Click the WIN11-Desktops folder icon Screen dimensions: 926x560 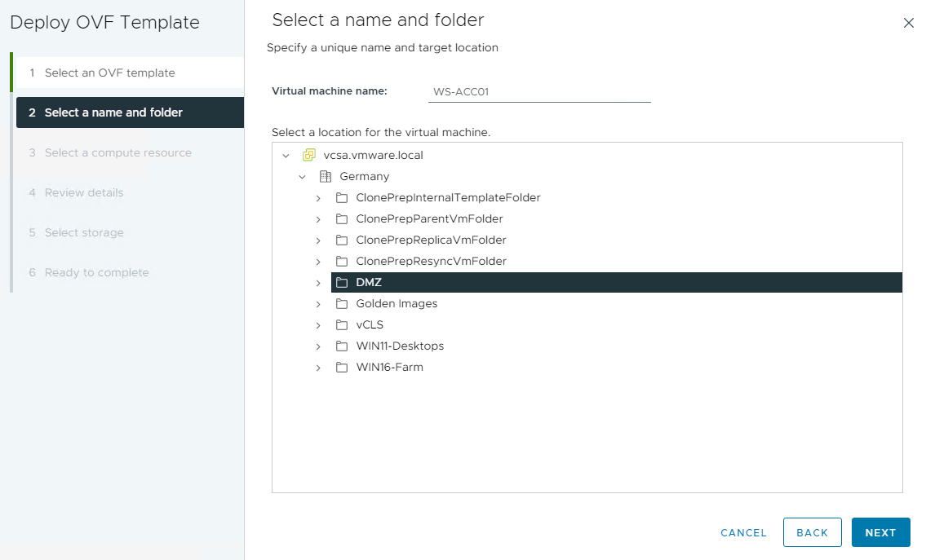341,346
